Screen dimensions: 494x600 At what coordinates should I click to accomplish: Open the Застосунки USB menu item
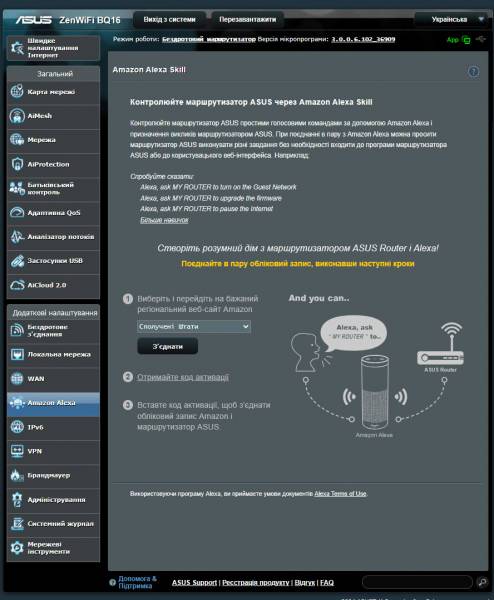pos(55,261)
